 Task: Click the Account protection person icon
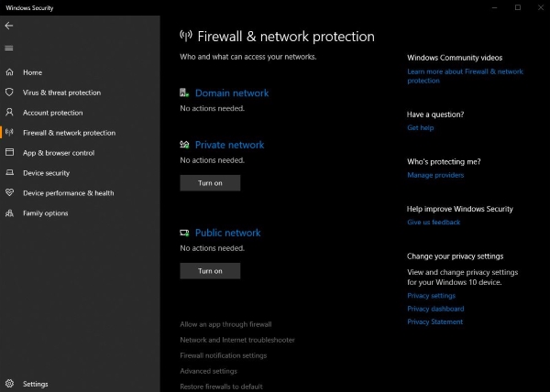(x=9, y=112)
